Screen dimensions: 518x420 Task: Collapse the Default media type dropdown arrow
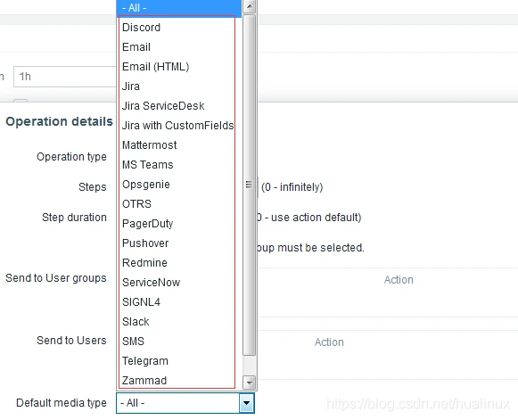pyautogui.click(x=246, y=403)
